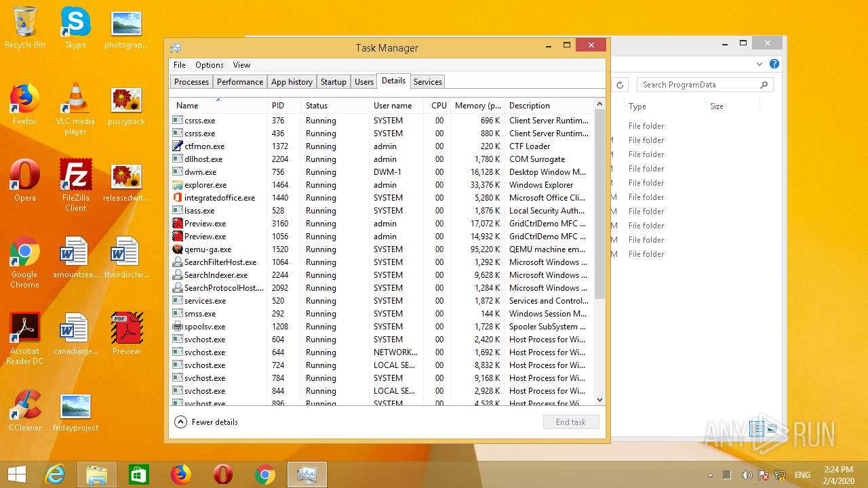Open Internet Explorer from the taskbar
868x488 pixels.
point(55,474)
